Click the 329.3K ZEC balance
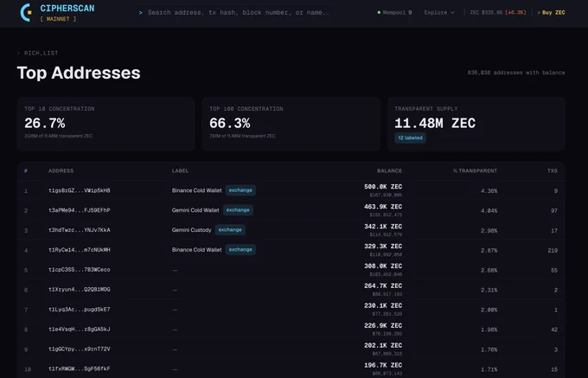This screenshot has height=378, width=588. tap(383, 247)
